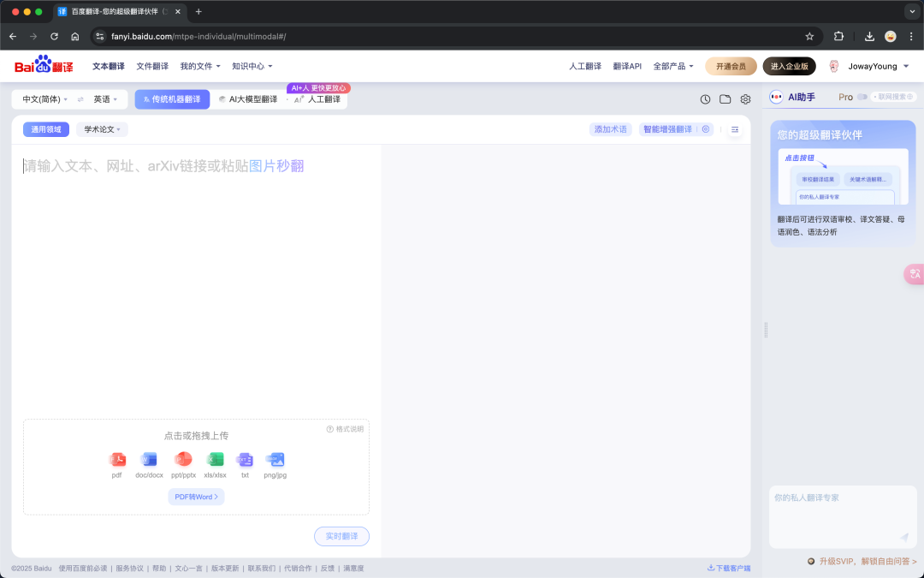Open the settings gear icon
Image resolution: width=924 pixels, height=578 pixels.
coord(745,98)
